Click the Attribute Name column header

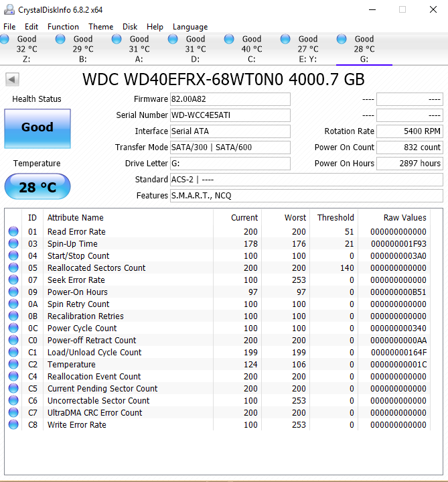tap(129, 218)
